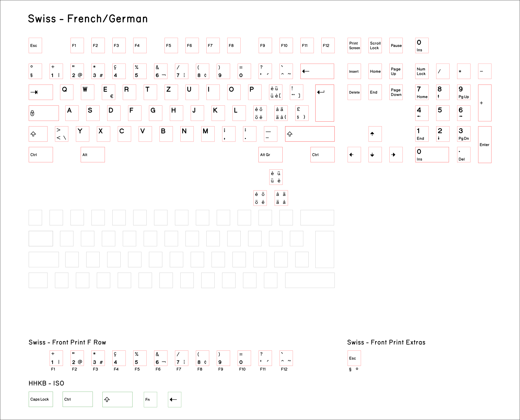Click the Print Screen keycap
The image size is (520, 420).
tap(354, 45)
